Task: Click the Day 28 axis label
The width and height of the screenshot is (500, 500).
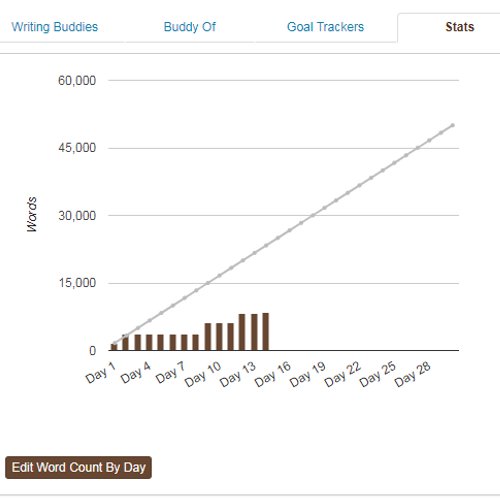Action: click(x=413, y=374)
